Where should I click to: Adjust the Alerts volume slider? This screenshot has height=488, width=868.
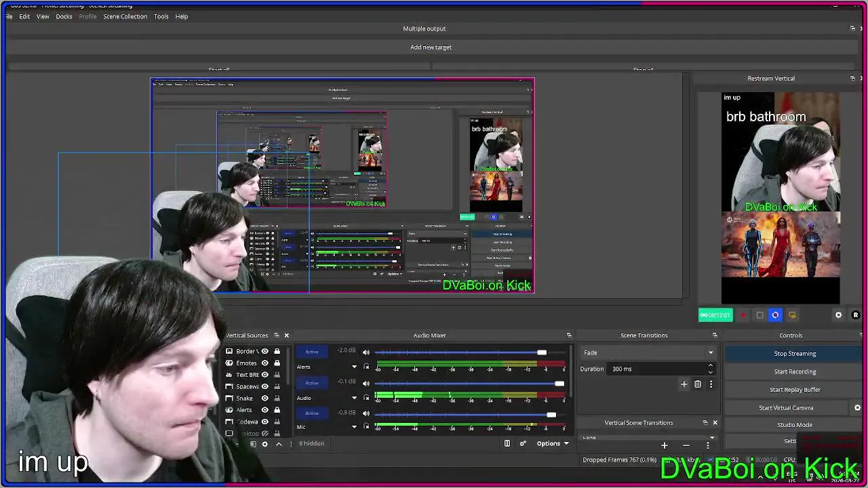[x=542, y=352]
